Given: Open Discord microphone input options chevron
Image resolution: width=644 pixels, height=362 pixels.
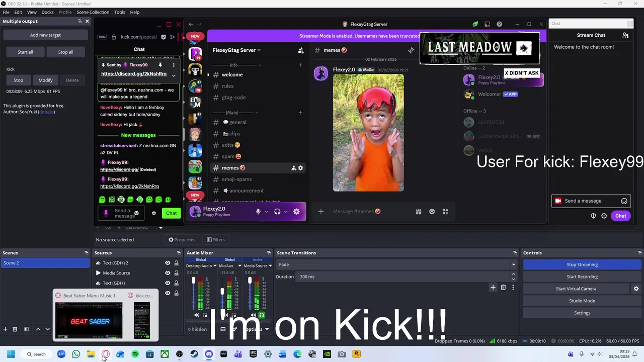Looking at the screenshot, I should pyautogui.click(x=266, y=212).
